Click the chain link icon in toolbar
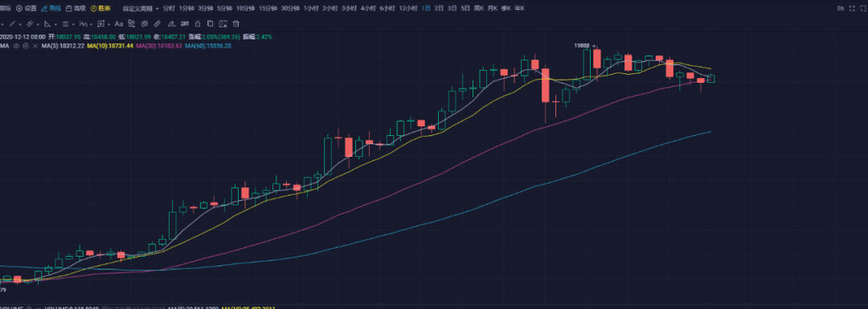 [x=144, y=24]
